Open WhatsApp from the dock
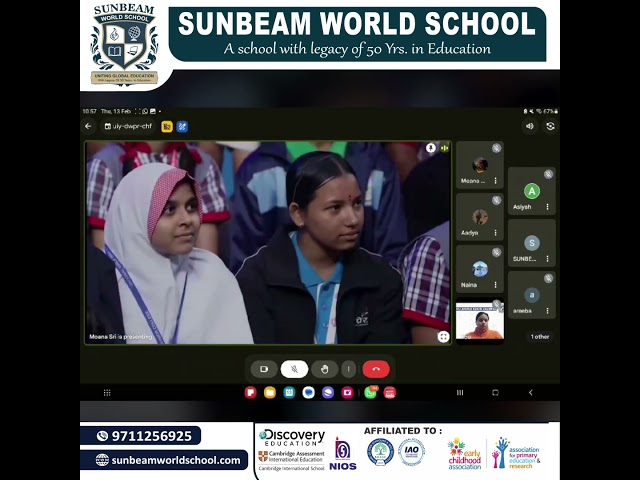The width and height of the screenshot is (640, 480). 370,393
